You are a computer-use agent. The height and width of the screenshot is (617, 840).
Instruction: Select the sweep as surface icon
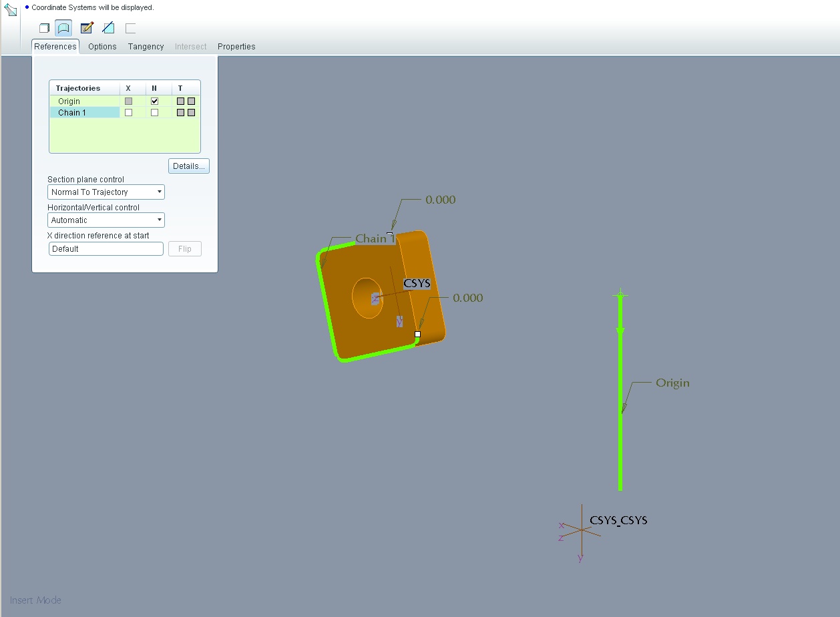(x=63, y=28)
